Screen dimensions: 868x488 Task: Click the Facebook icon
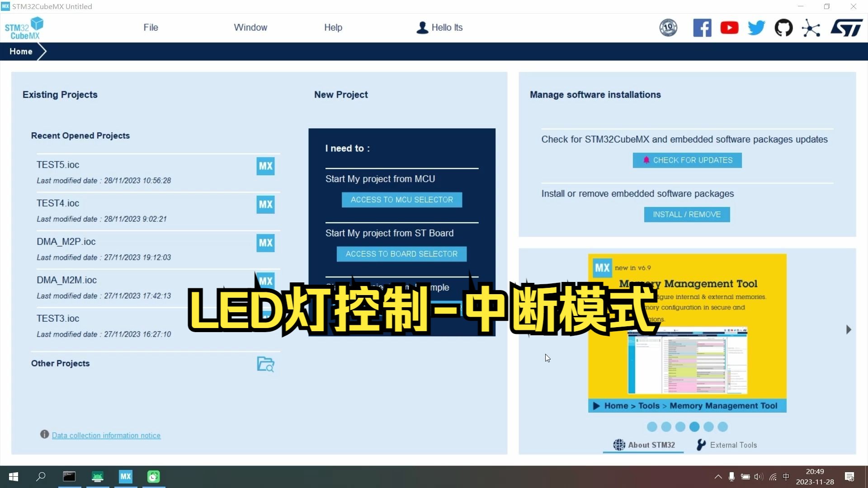pyautogui.click(x=702, y=28)
